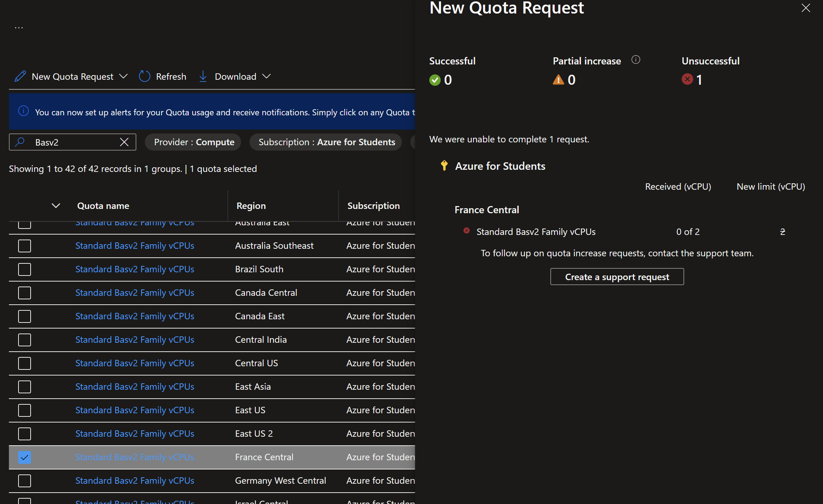Open the Provider : Compute filter

pos(193,142)
